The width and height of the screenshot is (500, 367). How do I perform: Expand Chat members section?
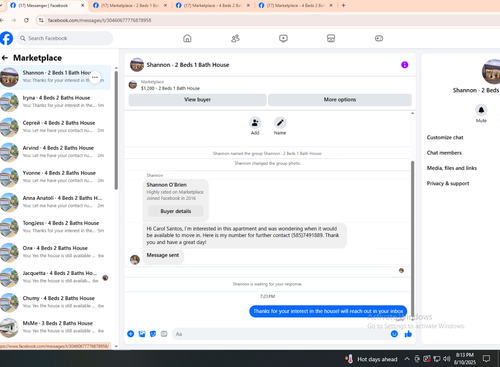[444, 153]
